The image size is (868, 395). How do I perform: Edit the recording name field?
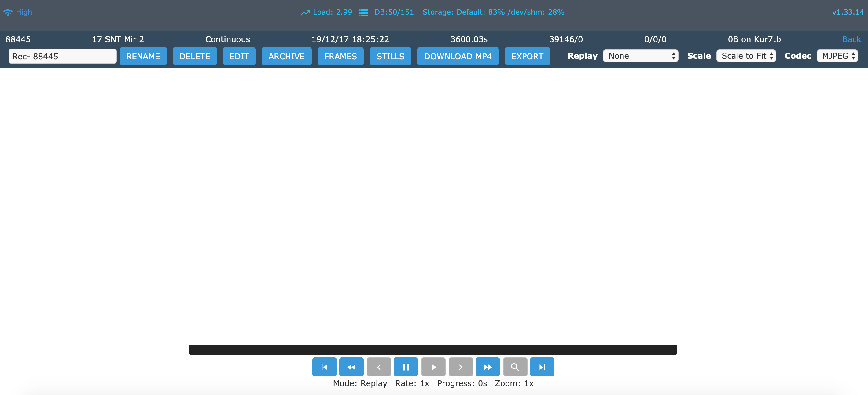coord(62,56)
